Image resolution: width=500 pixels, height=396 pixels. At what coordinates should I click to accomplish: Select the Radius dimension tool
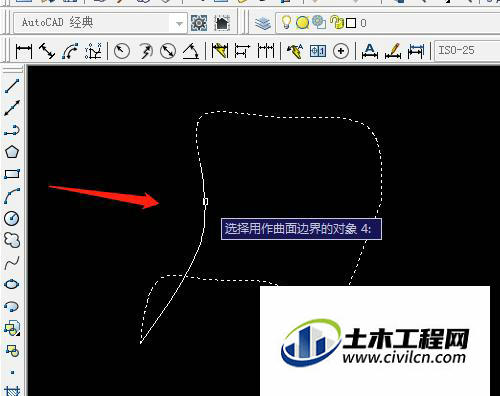tap(122, 51)
